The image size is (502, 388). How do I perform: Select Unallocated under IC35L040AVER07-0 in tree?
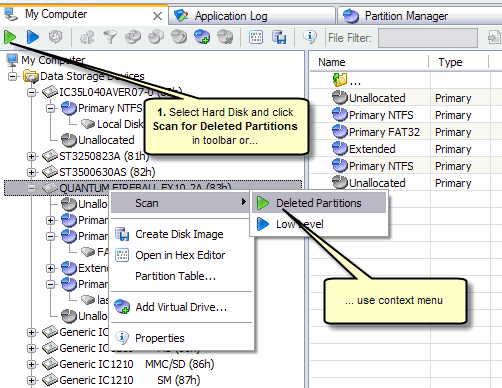[x=106, y=140]
